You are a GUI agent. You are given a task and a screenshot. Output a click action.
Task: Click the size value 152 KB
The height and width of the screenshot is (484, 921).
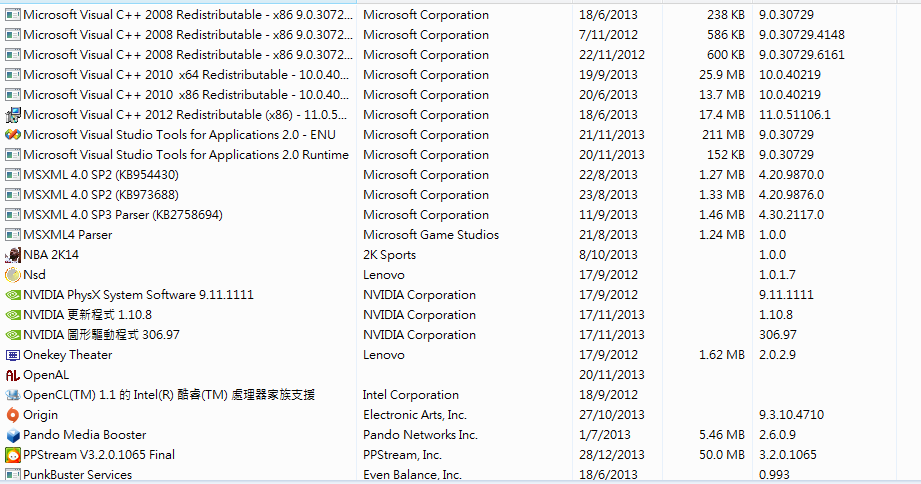click(726, 154)
